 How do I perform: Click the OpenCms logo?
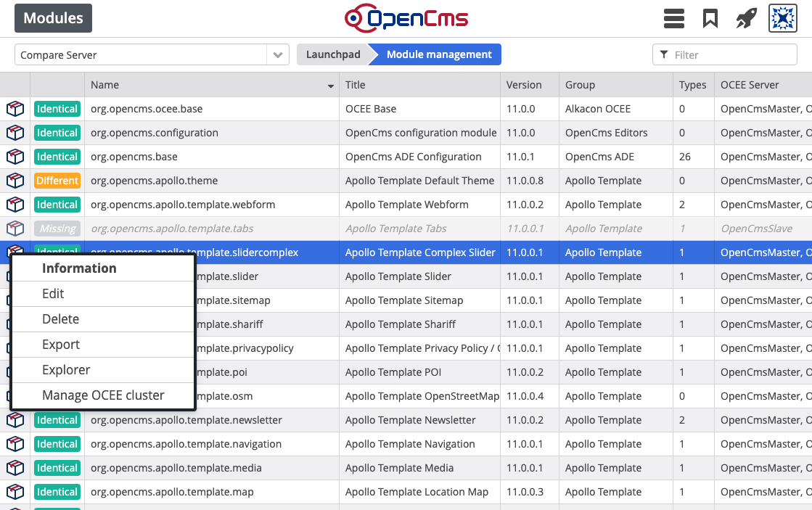[406, 19]
